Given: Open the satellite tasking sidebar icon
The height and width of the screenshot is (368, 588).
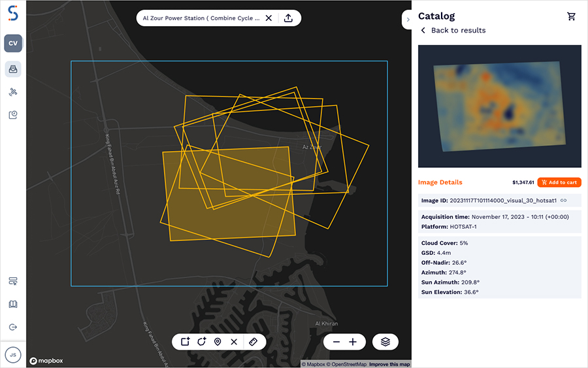Looking at the screenshot, I should tap(13, 92).
